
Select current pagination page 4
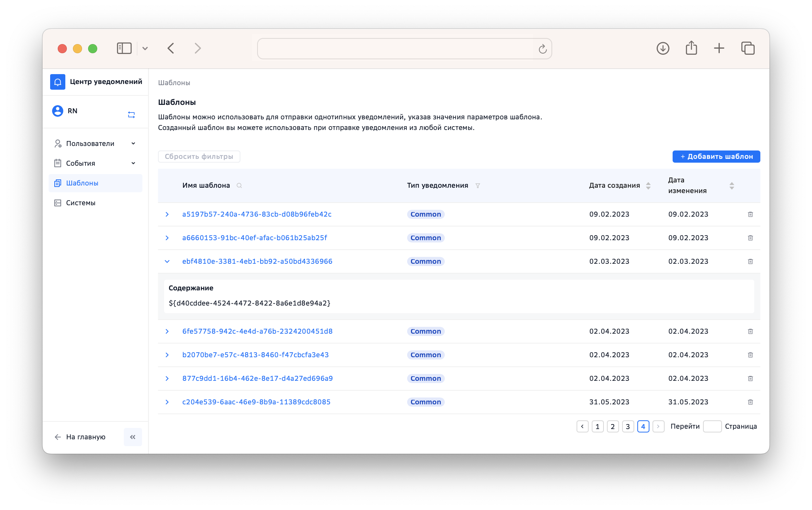click(x=643, y=426)
